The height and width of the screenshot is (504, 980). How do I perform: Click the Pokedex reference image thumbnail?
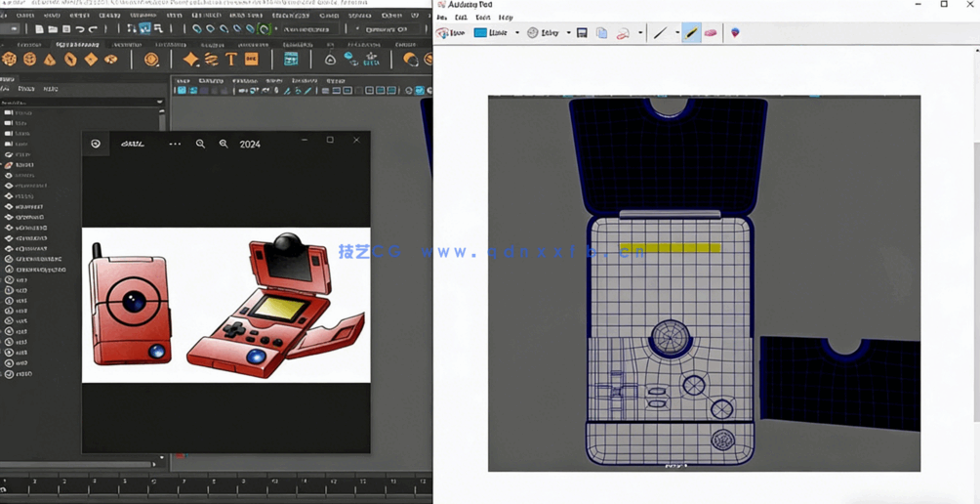(x=225, y=305)
